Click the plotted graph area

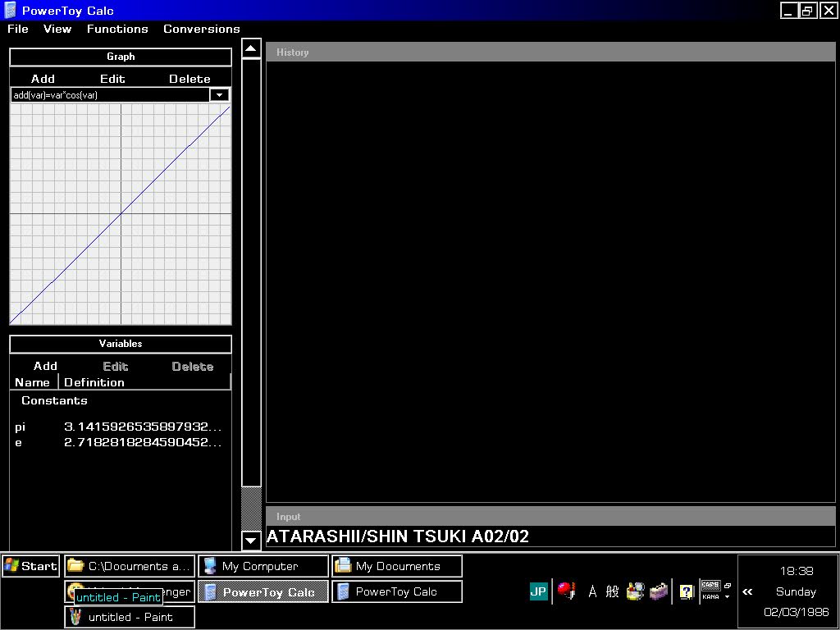click(x=121, y=214)
